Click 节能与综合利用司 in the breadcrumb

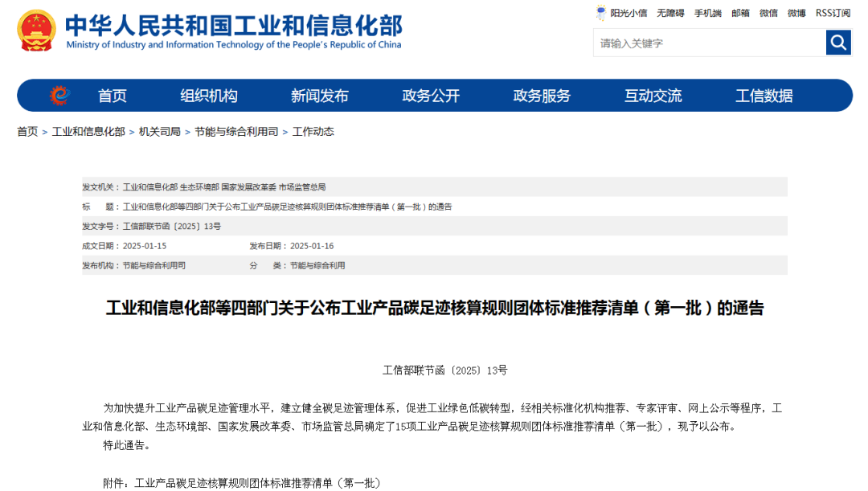tap(236, 132)
